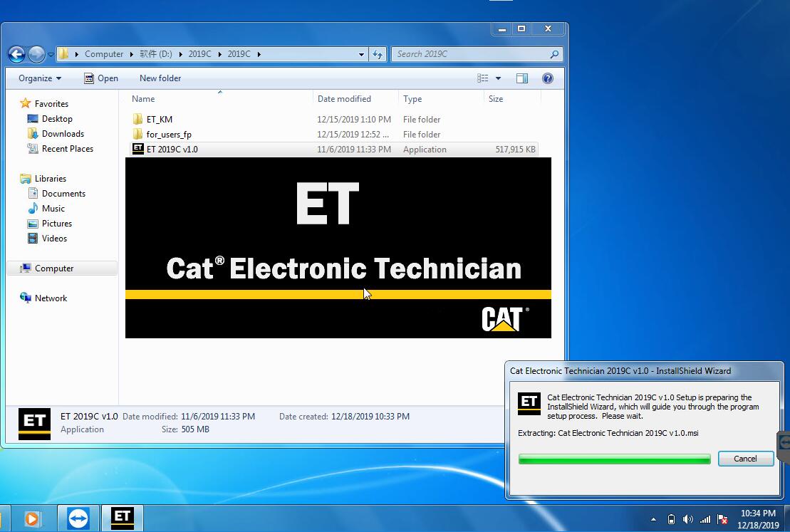Go back with the Explorer Back arrow
Image resolution: width=790 pixels, height=532 pixels.
click(x=16, y=54)
